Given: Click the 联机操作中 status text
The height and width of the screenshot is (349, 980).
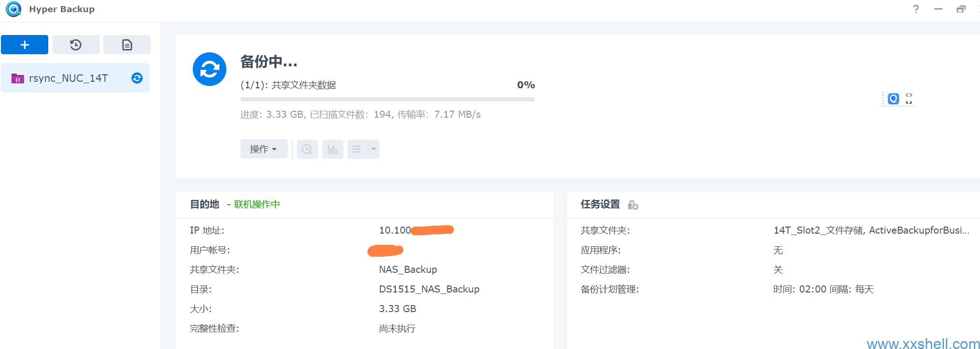Looking at the screenshot, I should coord(257,204).
